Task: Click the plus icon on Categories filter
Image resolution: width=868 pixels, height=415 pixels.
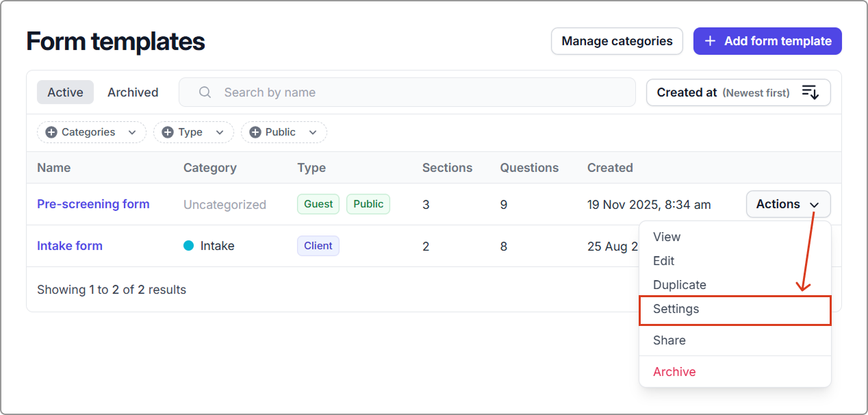Action: coord(51,132)
